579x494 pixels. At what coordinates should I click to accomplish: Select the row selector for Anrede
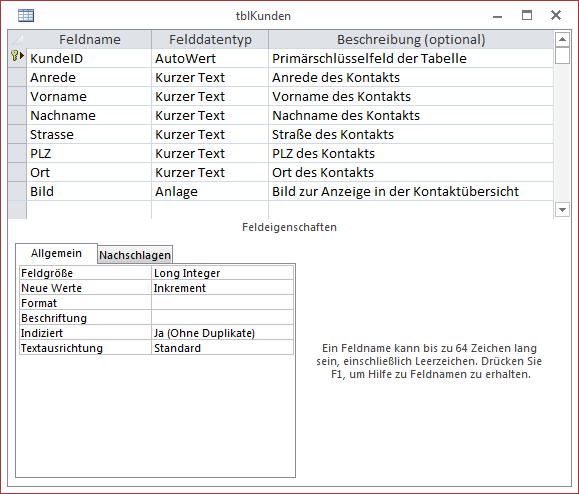pos(17,78)
